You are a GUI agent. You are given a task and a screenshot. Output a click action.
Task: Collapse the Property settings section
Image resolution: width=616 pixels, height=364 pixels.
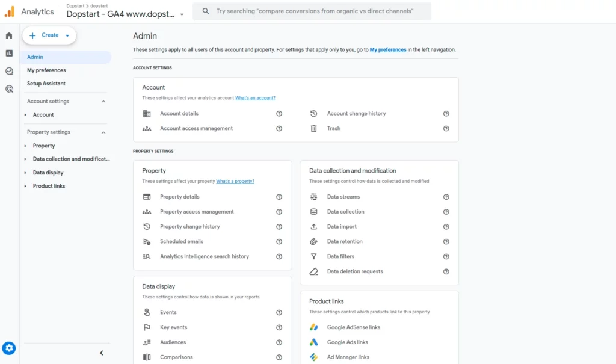(103, 132)
